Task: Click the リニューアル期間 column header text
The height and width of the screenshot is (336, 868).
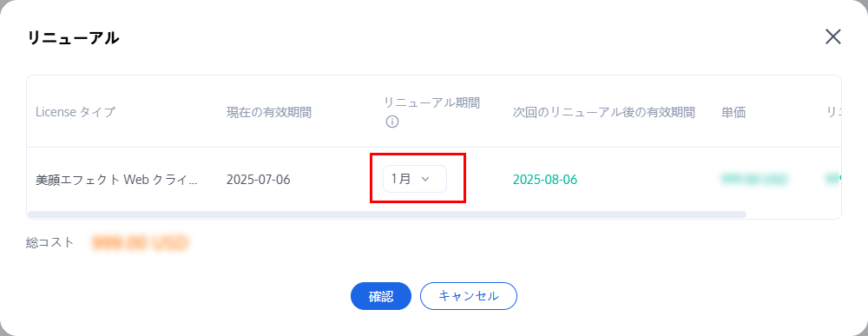Action: 431,102
